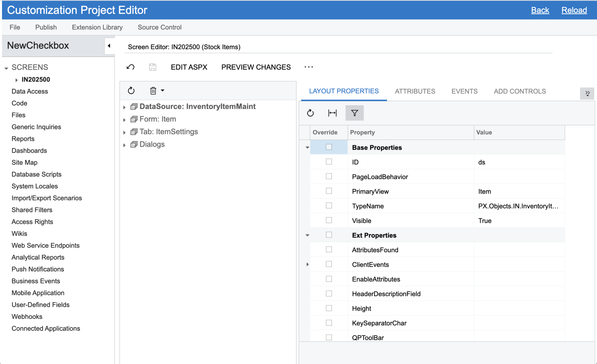Image resolution: width=597 pixels, height=364 pixels.
Task: Click the trash Delete icon in the tree toolbar
Action: (x=153, y=91)
